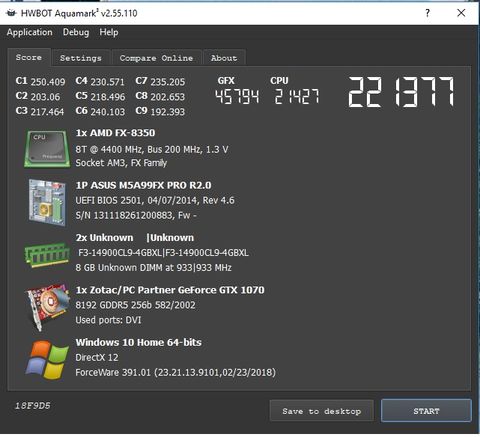
Task: Switch to the Settings tab
Action: [x=81, y=58]
